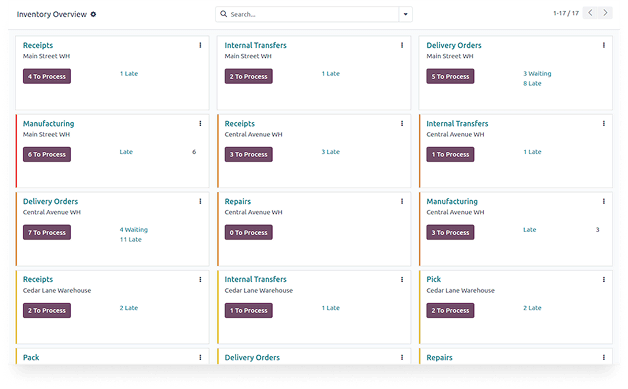The width and height of the screenshot is (628, 389).
Task: Open the Inventory Overview settings gear
Action: [93, 14]
